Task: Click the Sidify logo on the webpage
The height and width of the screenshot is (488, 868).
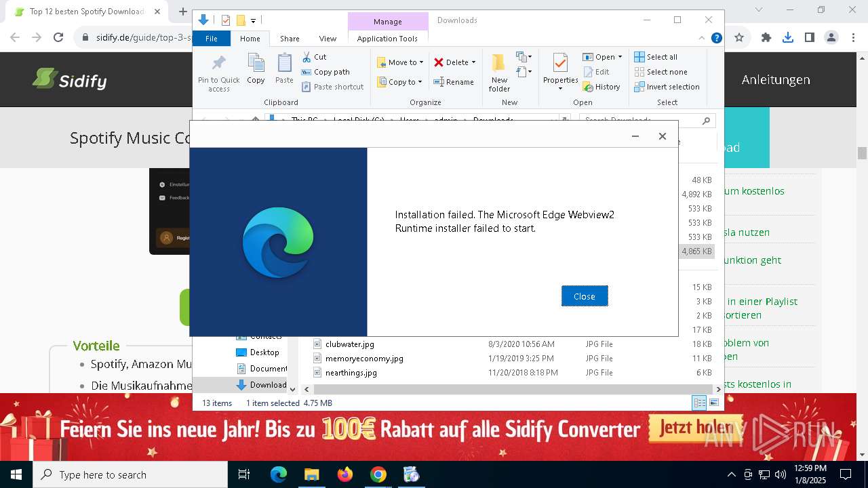Action: (x=69, y=80)
